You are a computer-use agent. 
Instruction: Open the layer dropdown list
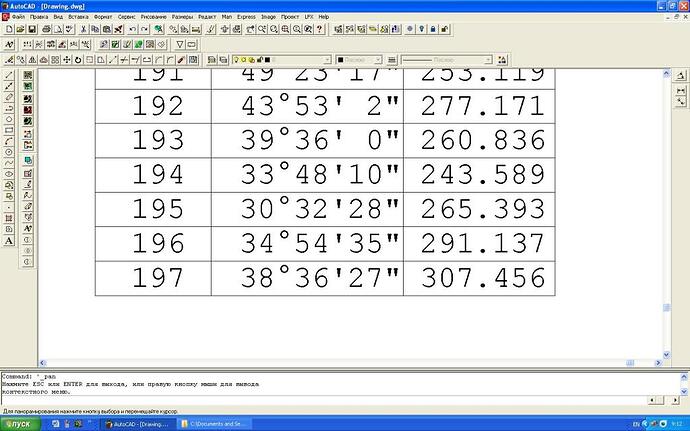327,60
